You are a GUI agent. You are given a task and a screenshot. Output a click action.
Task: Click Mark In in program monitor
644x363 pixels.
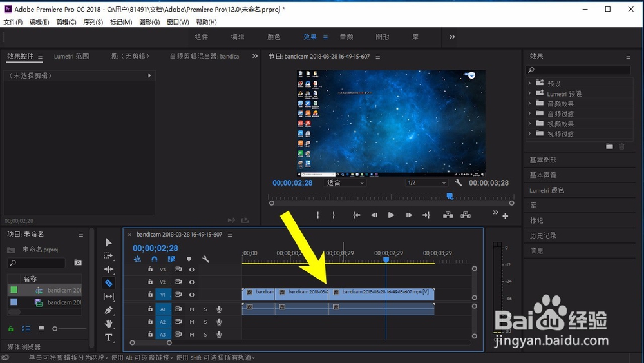317,215
